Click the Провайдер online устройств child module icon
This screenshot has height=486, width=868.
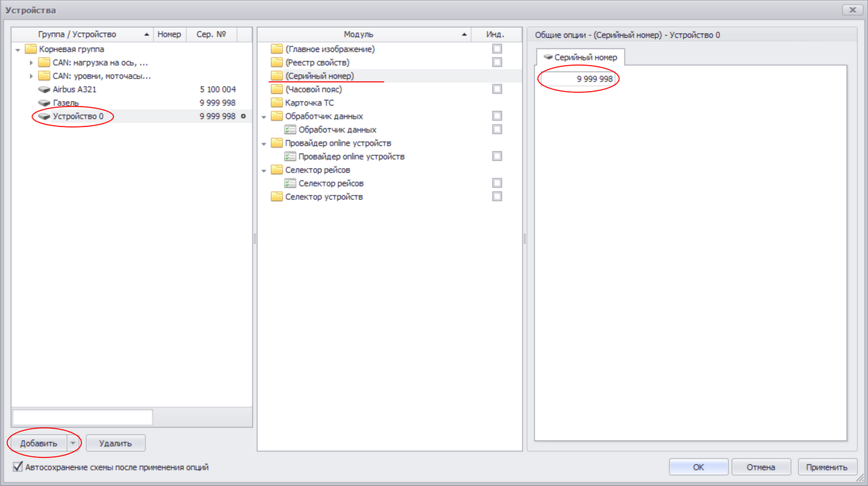(x=290, y=156)
